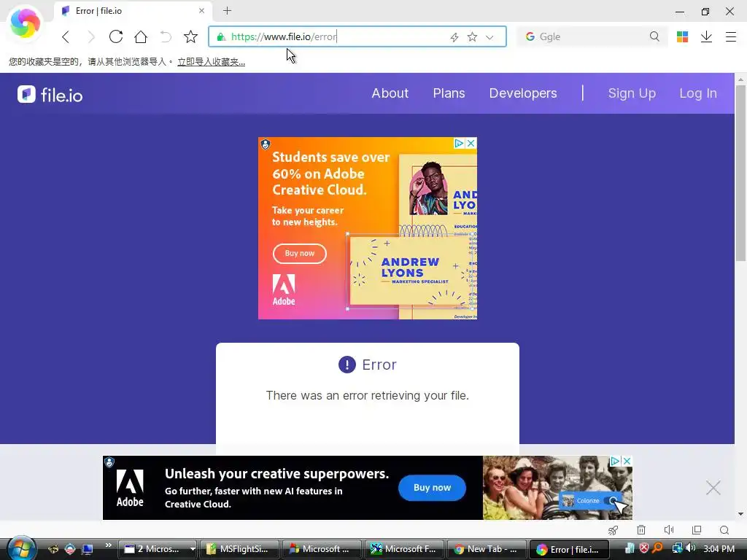
Task: Click the Log In link
Action: coord(698,93)
